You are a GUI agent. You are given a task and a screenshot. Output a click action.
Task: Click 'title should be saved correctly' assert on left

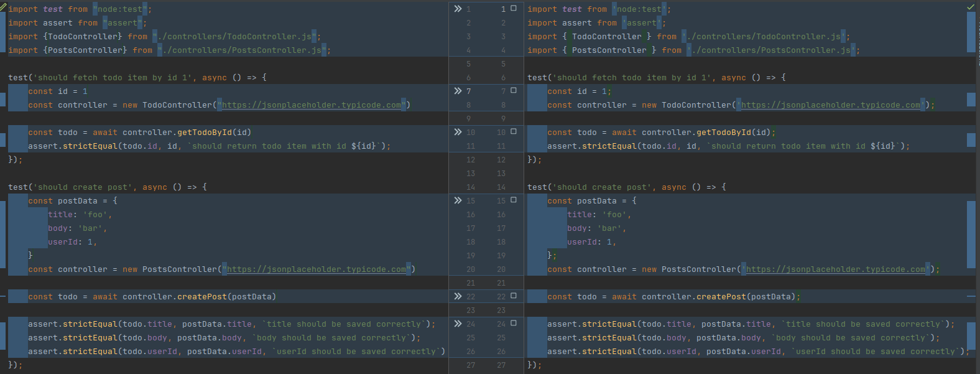pyautogui.click(x=232, y=324)
